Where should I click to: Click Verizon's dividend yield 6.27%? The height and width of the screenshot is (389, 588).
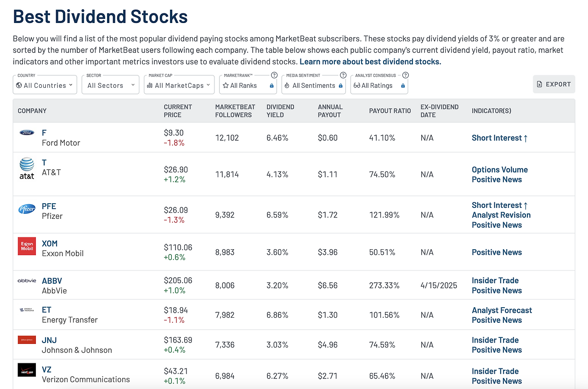coord(277,376)
